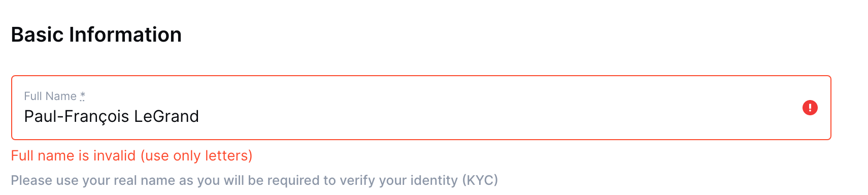Viewport: 868px width, 195px height.
Task: Click the word "Information" in the section heading
Action: [x=125, y=35]
